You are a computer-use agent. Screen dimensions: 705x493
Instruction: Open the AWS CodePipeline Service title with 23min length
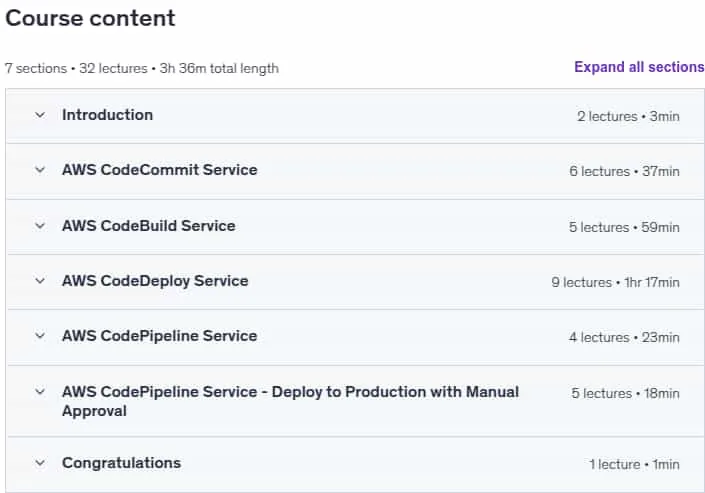pos(160,336)
